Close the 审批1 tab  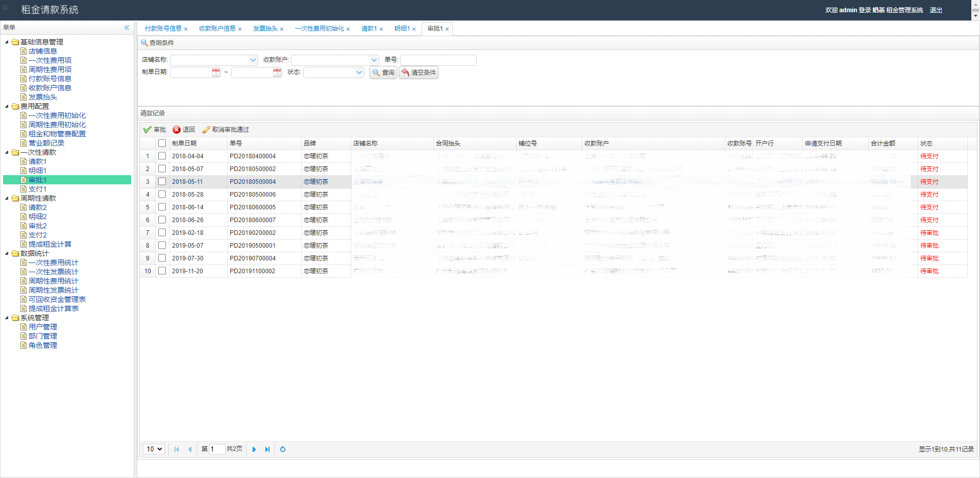pyautogui.click(x=447, y=29)
